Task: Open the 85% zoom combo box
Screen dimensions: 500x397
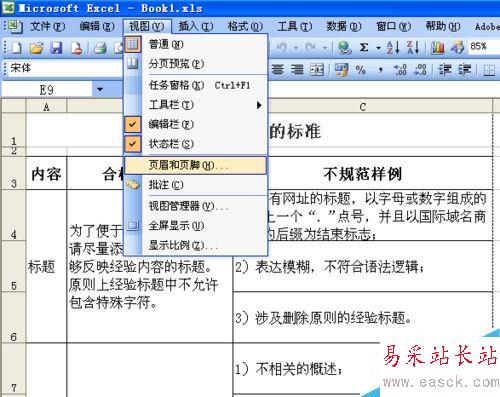Action: [484, 47]
